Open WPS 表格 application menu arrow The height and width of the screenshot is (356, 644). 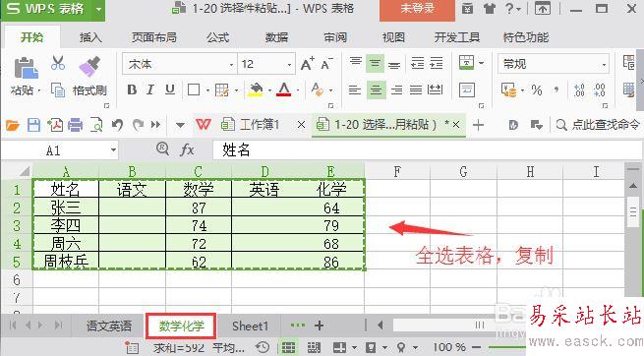pyautogui.click(x=98, y=9)
